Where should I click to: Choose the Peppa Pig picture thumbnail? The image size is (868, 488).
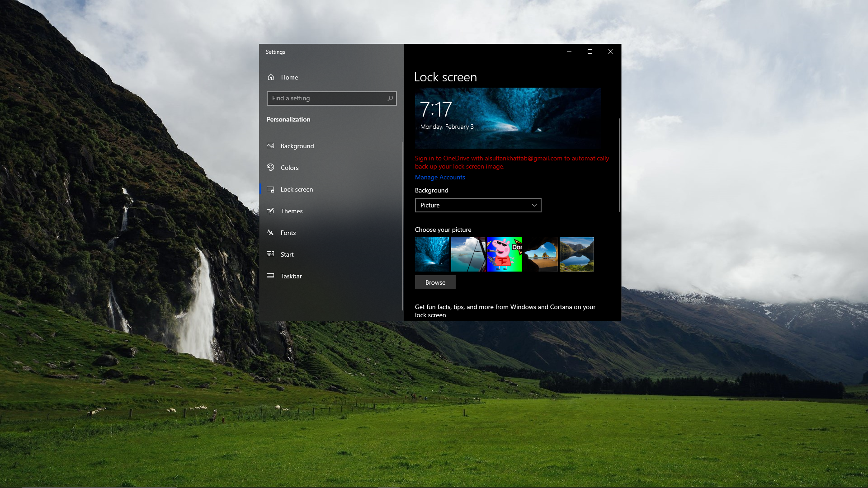504,254
